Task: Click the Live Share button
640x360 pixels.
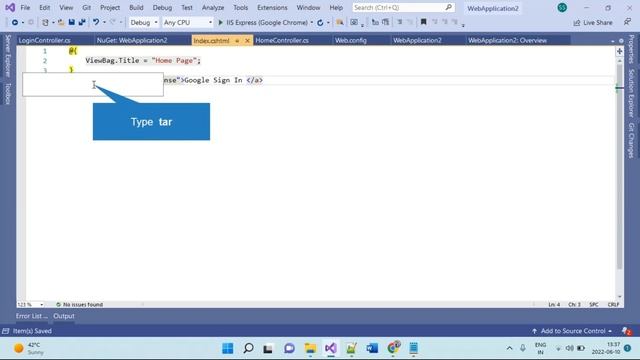Action: 593,22
